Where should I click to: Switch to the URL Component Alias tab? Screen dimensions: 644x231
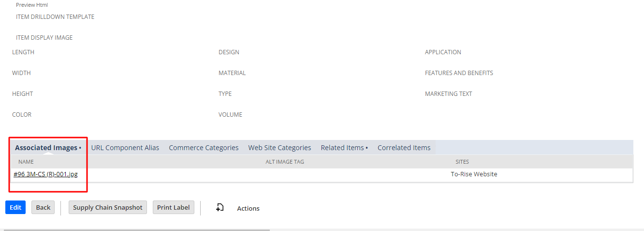point(125,148)
